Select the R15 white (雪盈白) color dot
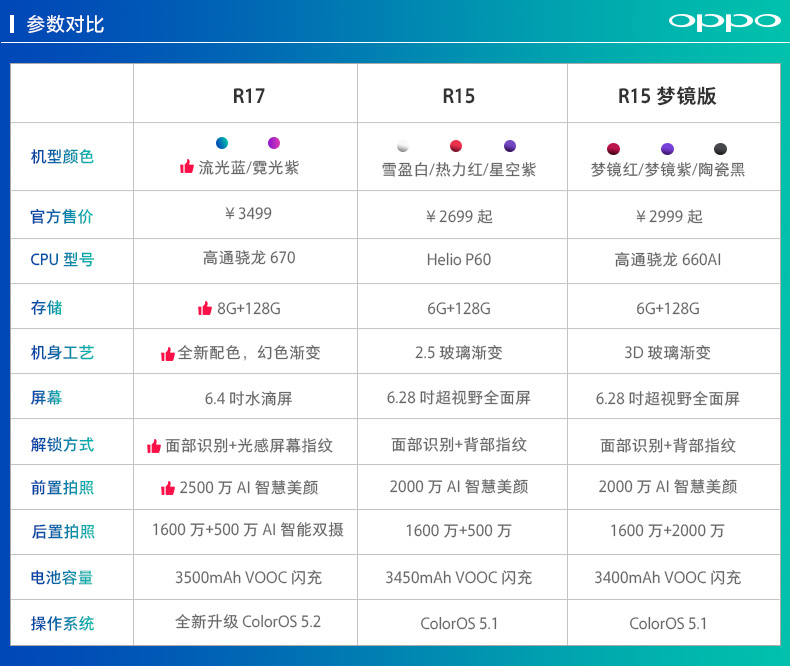This screenshot has height=666, width=790. pyautogui.click(x=403, y=146)
